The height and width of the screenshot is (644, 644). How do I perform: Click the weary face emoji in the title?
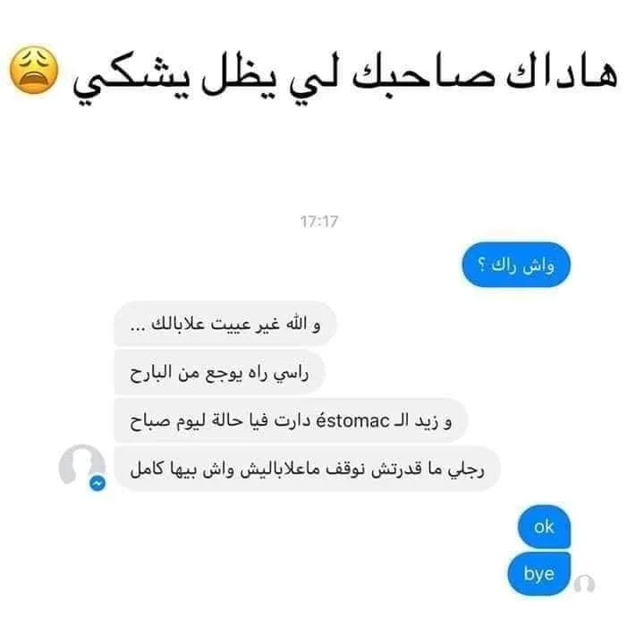point(34,70)
